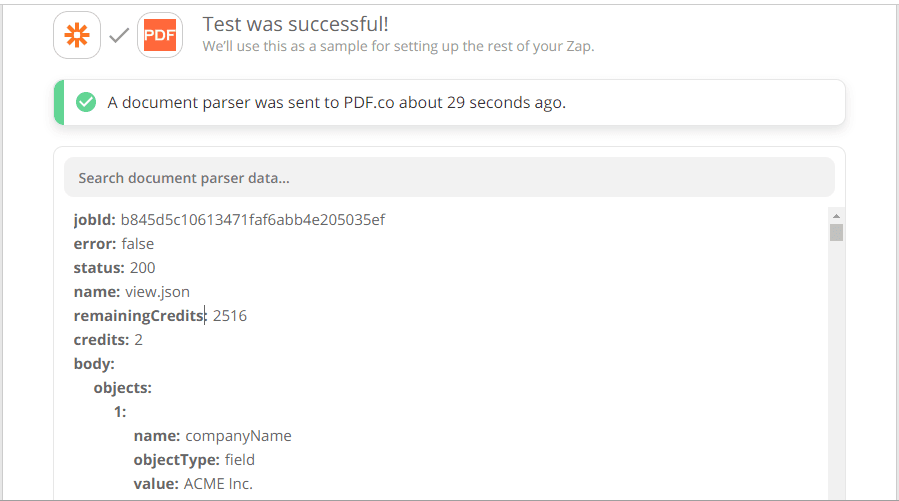This screenshot has width=899, height=501.
Task: Click the gray checkmark between app icons
Action: tap(119, 36)
